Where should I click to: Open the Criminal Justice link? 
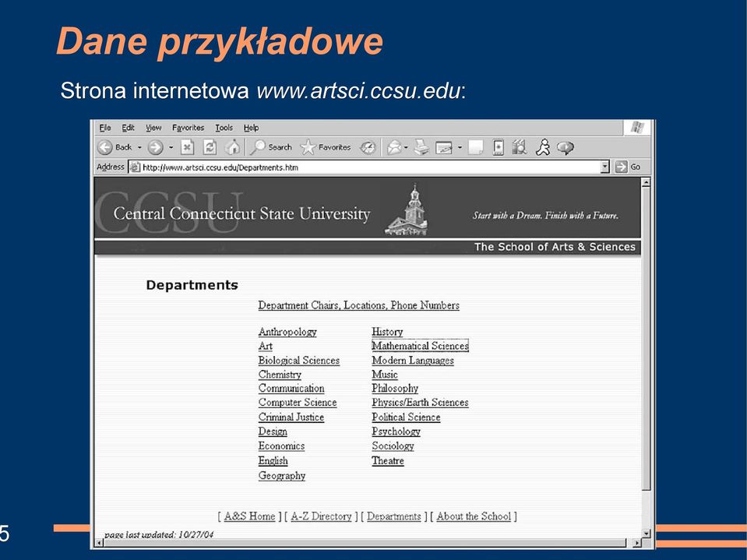click(x=291, y=417)
